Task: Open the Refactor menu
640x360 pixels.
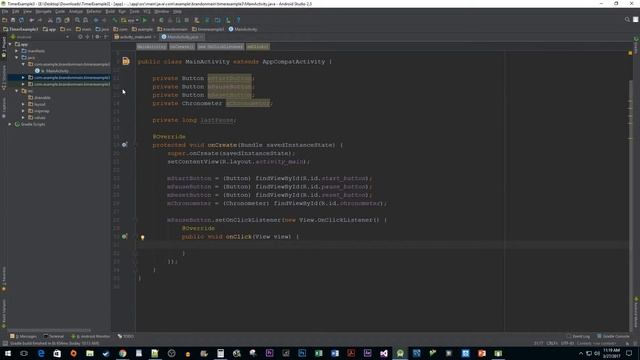Action: [93, 11]
